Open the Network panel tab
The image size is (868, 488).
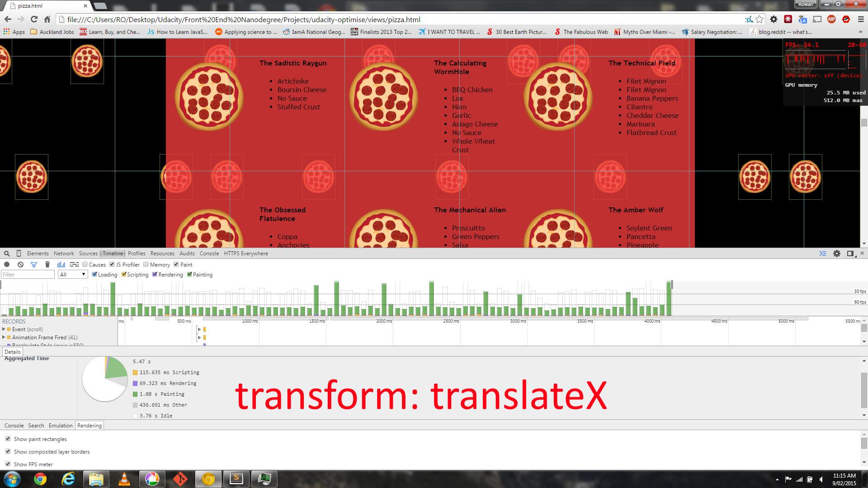[64, 253]
